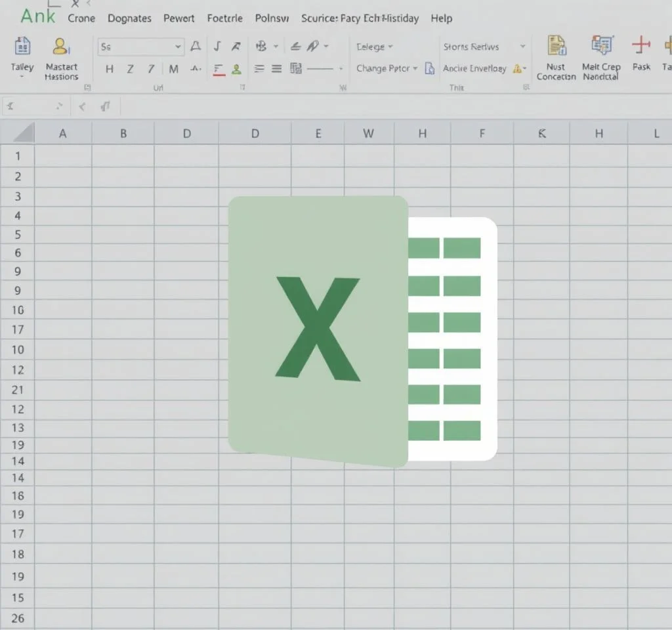
Task: Select column W header
Action: pos(369,134)
